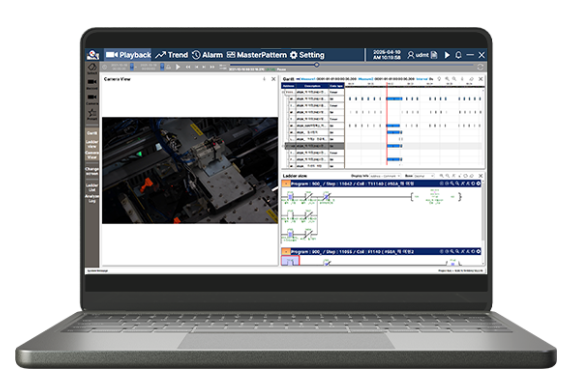Click the playback timeline slider handle
573x390 pixels.
pyautogui.click(x=317, y=65)
